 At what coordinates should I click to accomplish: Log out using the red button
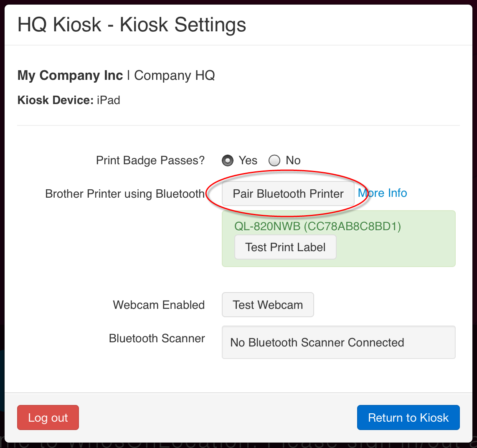click(x=48, y=417)
